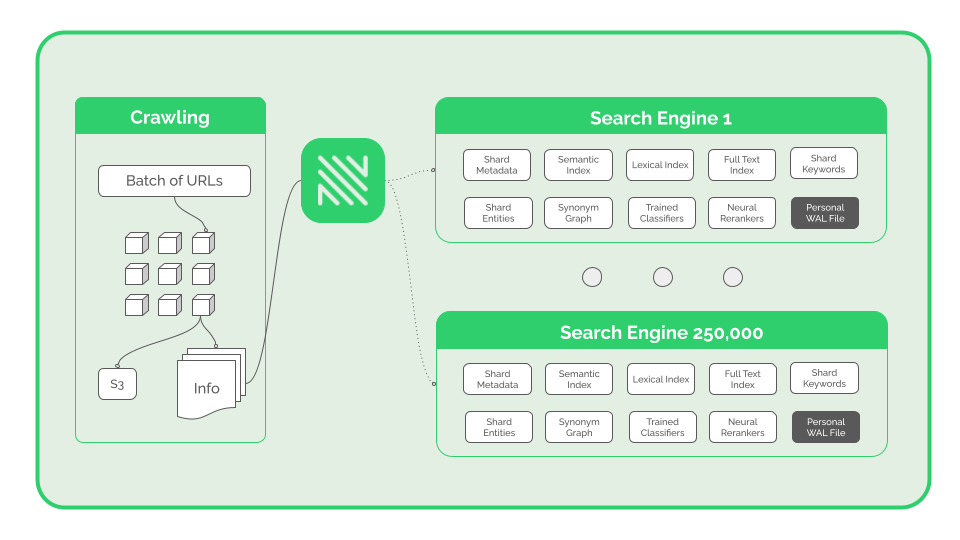
Task: Click Shard Keywords in Search Engine 1
Action: point(823,164)
